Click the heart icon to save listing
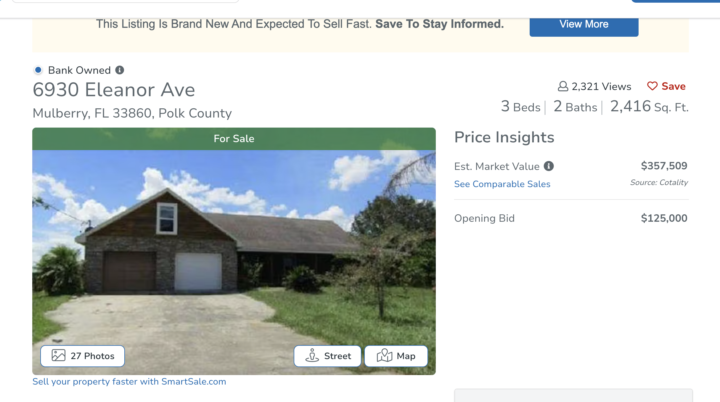720x402 pixels. [652, 87]
